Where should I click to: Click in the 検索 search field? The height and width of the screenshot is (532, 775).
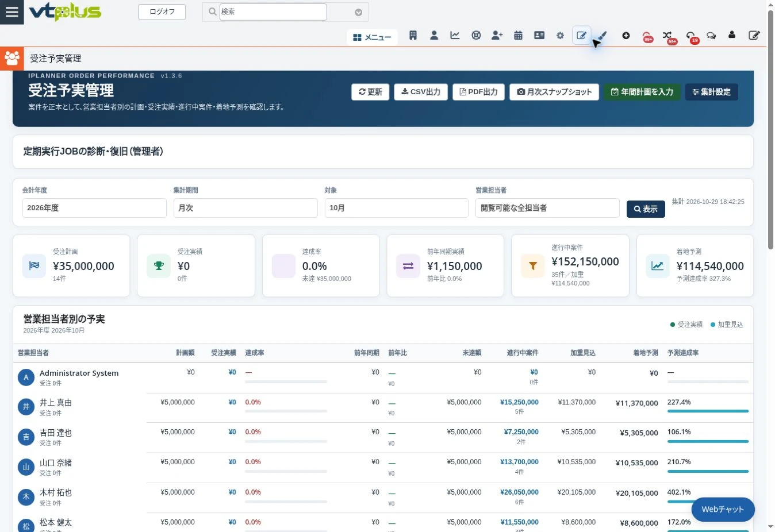coord(273,11)
